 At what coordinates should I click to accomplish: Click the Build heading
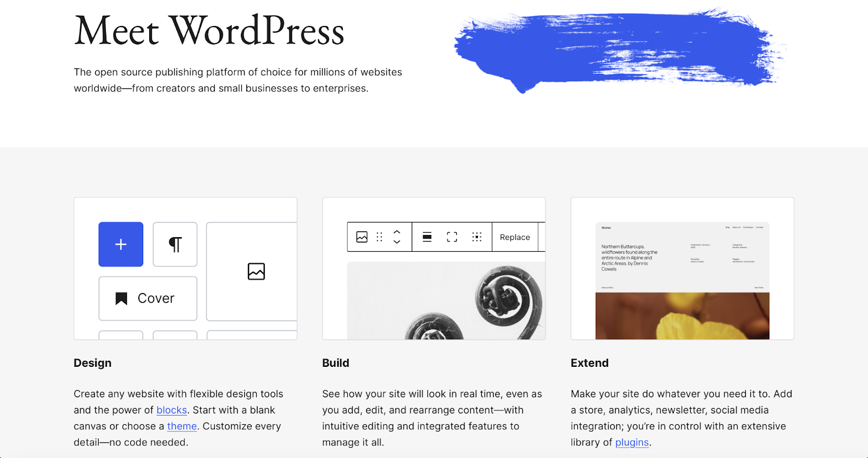(336, 363)
